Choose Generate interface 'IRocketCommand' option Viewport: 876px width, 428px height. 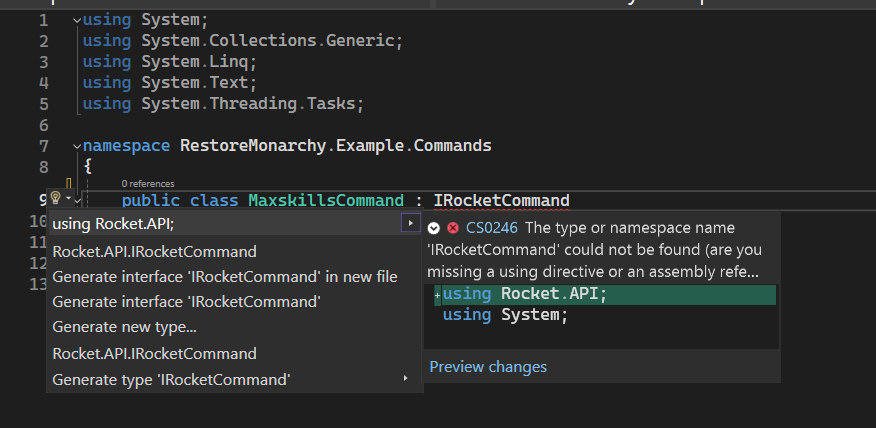coord(186,301)
